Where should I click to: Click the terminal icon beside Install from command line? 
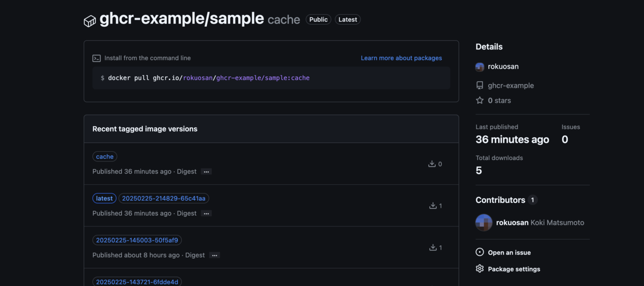point(97,58)
